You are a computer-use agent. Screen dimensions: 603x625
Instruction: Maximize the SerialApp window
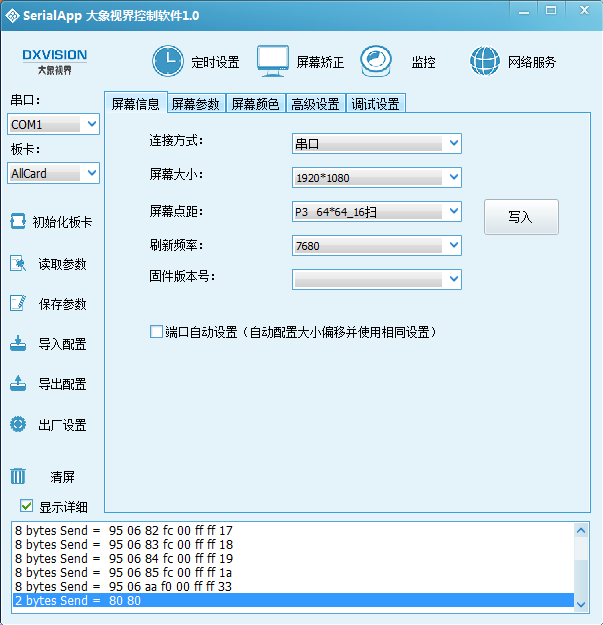pos(551,11)
